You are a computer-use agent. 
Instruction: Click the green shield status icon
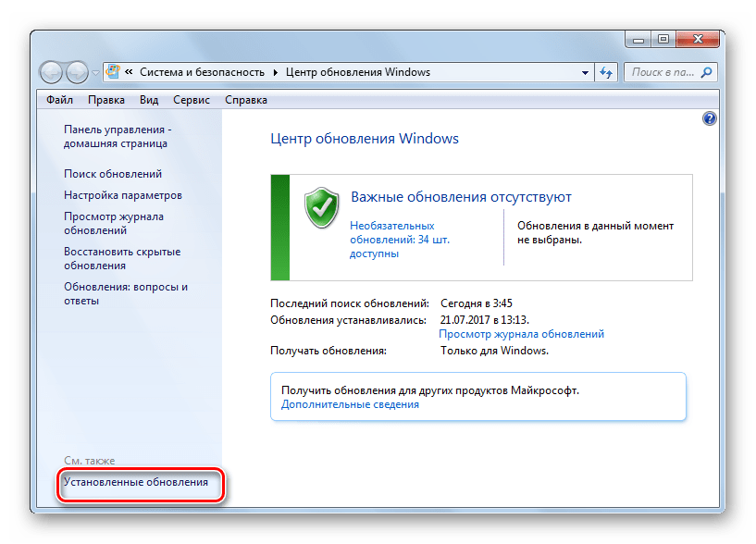coord(322,208)
